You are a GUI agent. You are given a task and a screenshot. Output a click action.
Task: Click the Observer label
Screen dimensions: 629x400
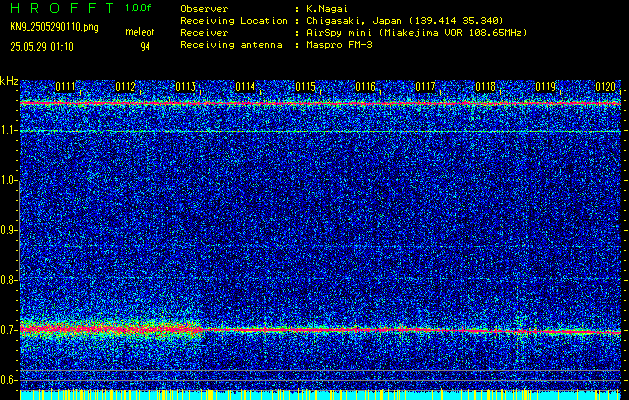point(204,8)
